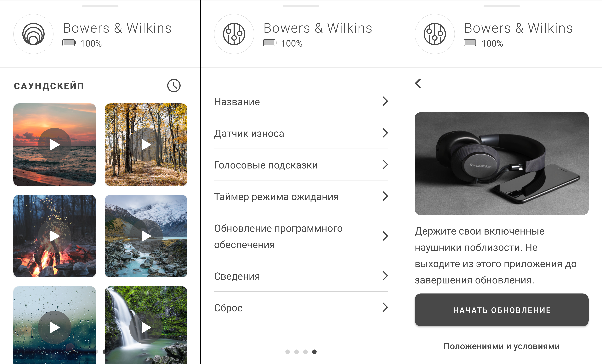
Task: Expand the Название setting chevron
Action: click(385, 101)
